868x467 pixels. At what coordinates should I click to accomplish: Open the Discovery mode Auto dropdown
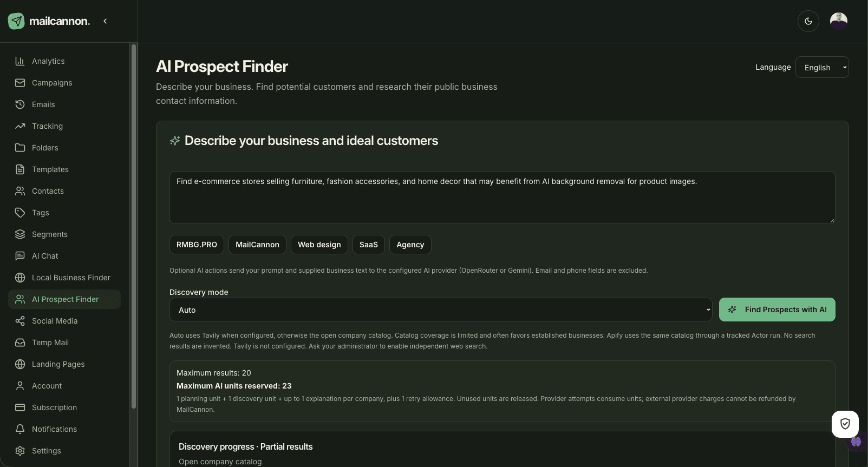tap(441, 310)
